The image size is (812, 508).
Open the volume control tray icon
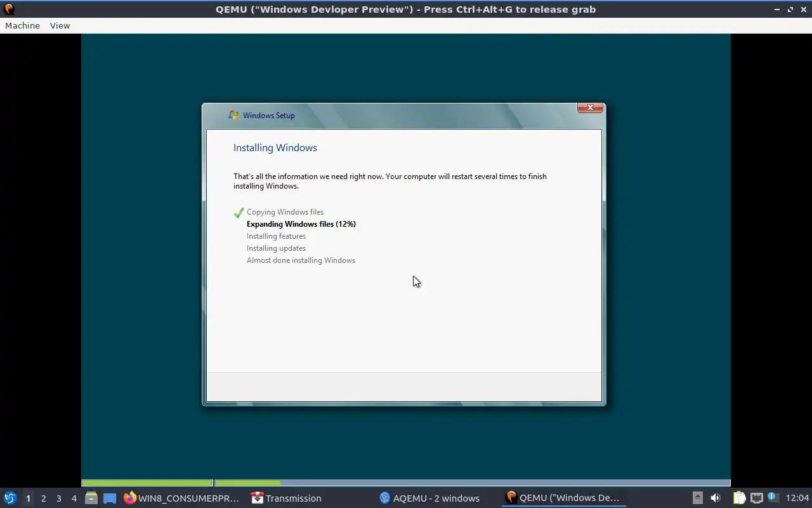716,498
